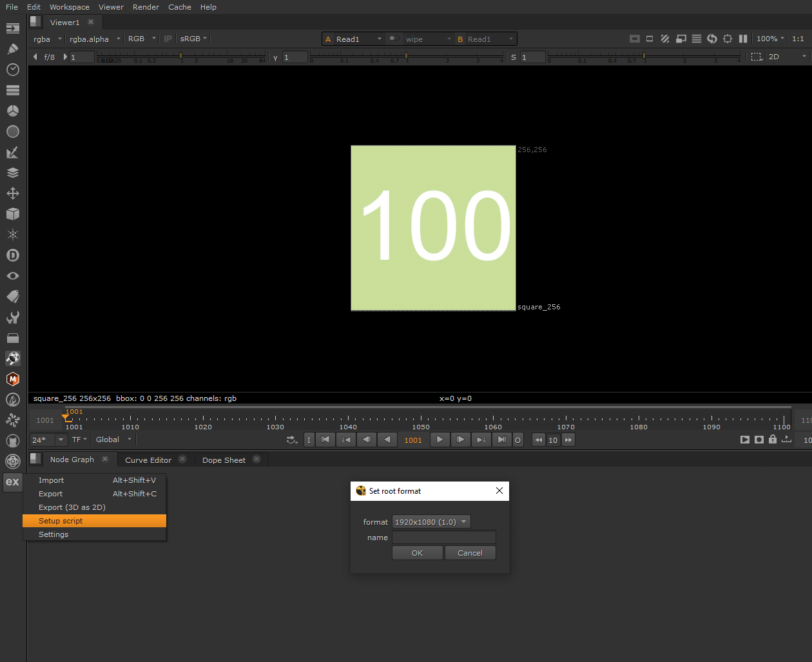Open the Keyer nodes icon
The width and height of the screenshot is (812, 662).
pos(13,152)
